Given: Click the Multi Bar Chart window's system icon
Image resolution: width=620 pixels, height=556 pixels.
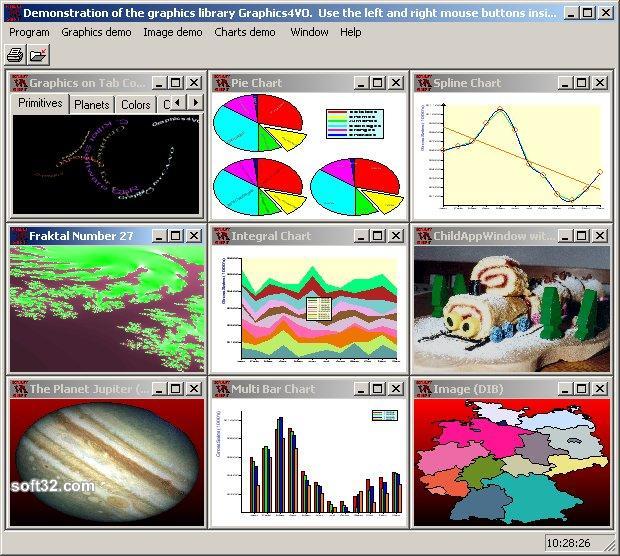Looking at the screenshot, I should 221,389.
